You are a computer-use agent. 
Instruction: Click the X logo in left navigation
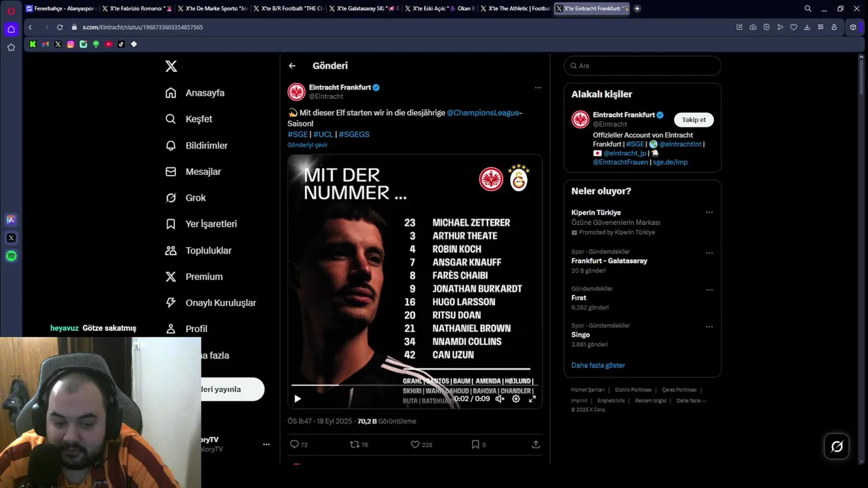pos(172,66)
